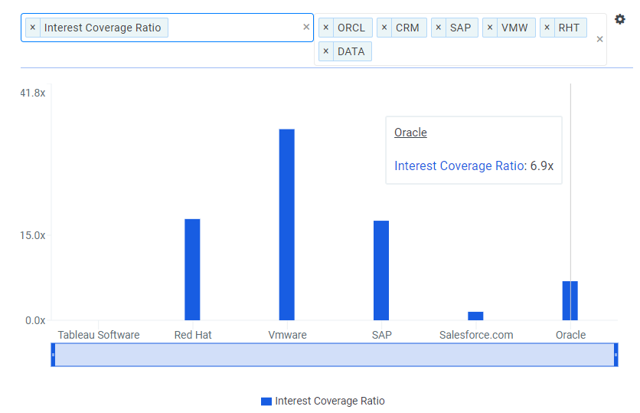Remove the VMW ticker tag
Image resolution: width=640 pixels, height=413 pixels.
point(490,28)
